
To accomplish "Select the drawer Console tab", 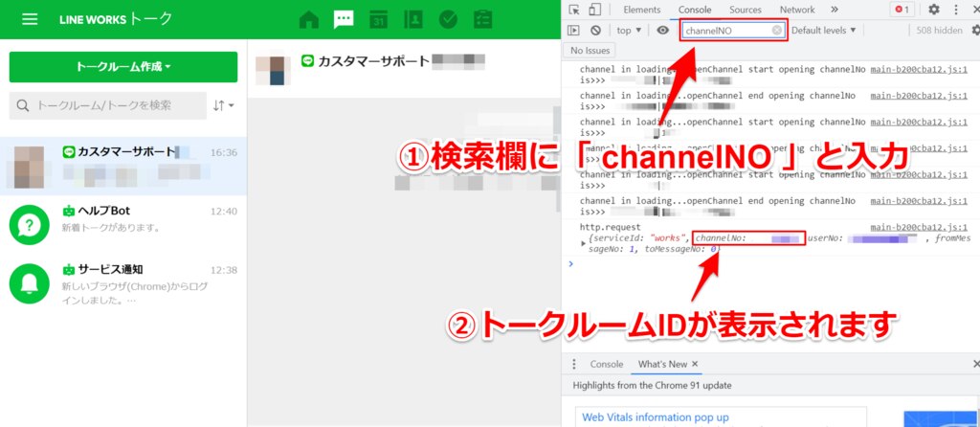I will click(607, 364).
